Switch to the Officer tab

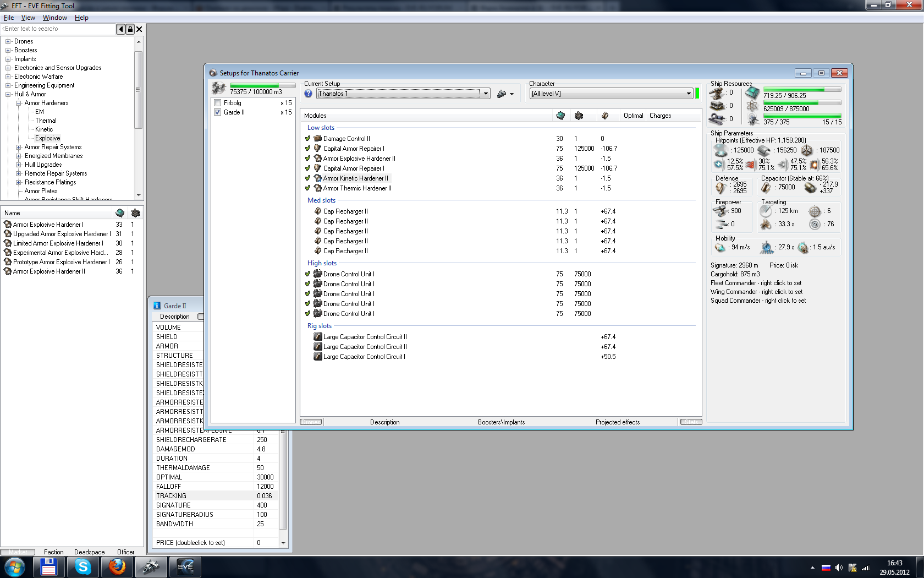pos(126,552)
